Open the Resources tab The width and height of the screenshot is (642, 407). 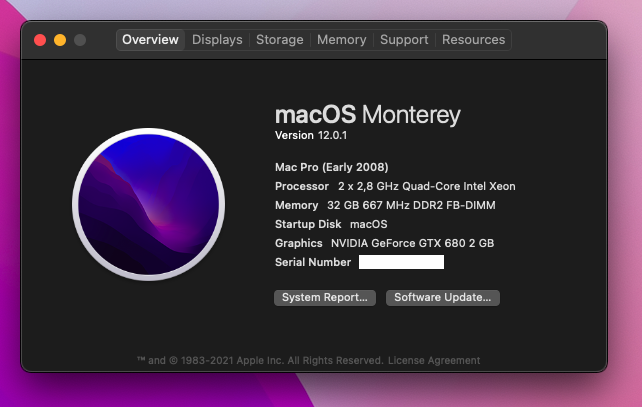[473, 40]
